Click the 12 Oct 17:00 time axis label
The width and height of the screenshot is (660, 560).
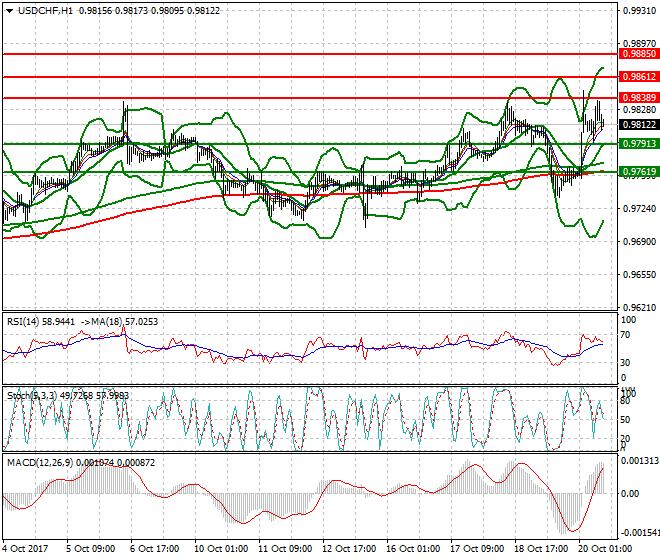point(349,549)
